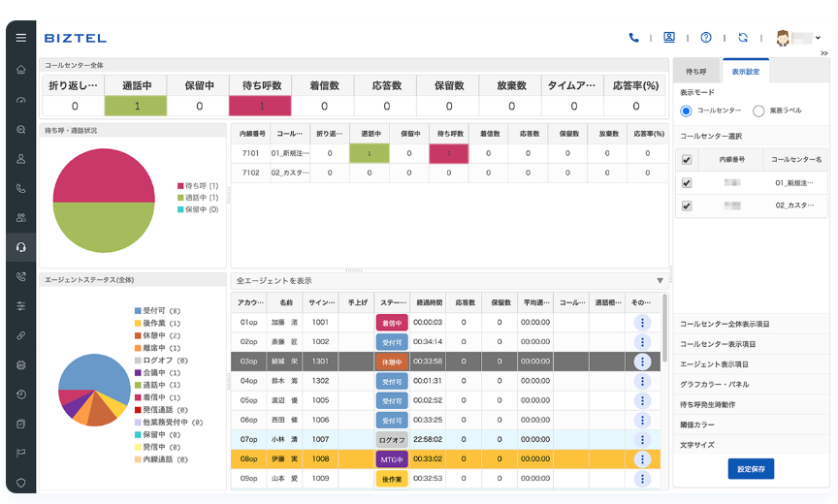The image size is (838, 504).
Task: Click the refresh icon in top bar
Action: 743,38
